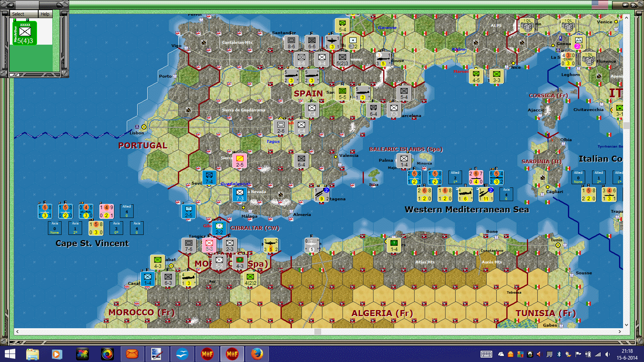This screenshot has height=362, width=644.
Task: Click the green 4-5 unit near Marseille
Action: point(476,76)
